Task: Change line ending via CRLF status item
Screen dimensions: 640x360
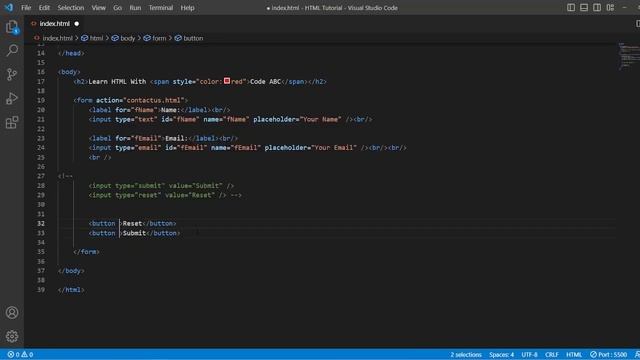Action: click(552, 355)
